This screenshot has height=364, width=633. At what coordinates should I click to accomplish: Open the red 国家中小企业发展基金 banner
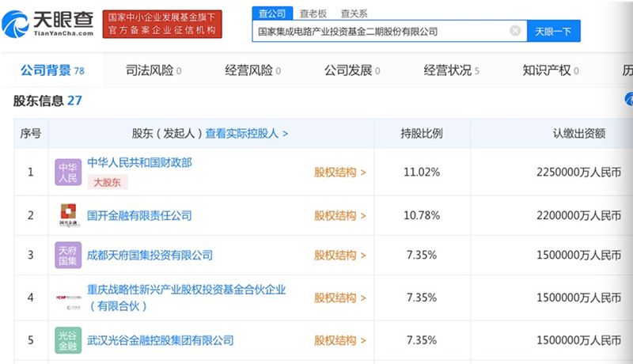(162, 25)
